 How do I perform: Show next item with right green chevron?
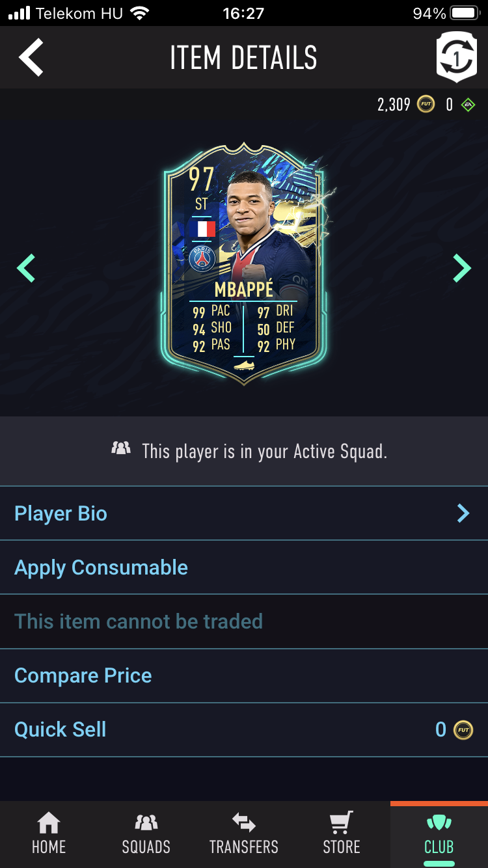pyautogui.click(x=462, y=268)
